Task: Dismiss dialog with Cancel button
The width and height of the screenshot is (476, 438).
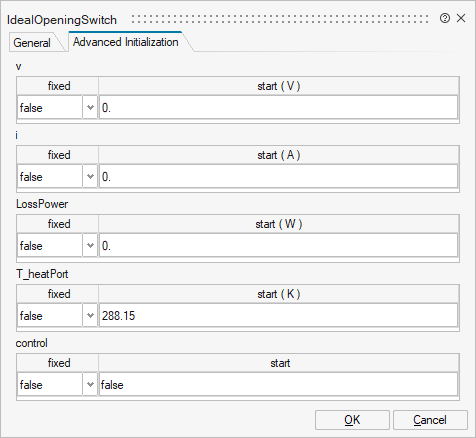Action: click(430, 420)
